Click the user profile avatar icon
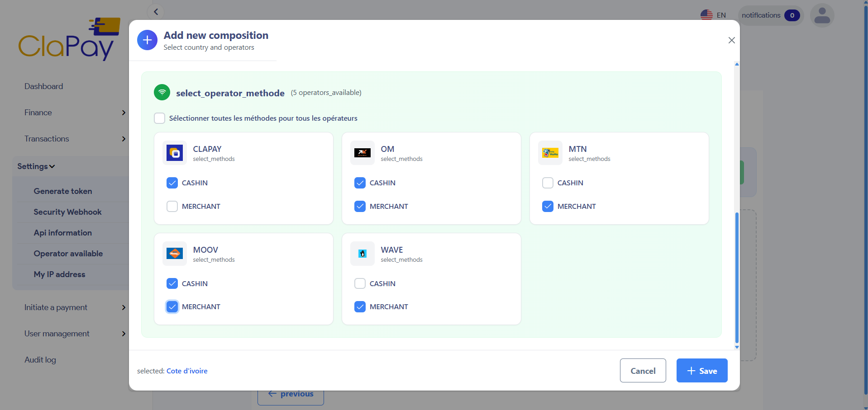This screenshot has height=410, width=868. [x=822, y=15]
